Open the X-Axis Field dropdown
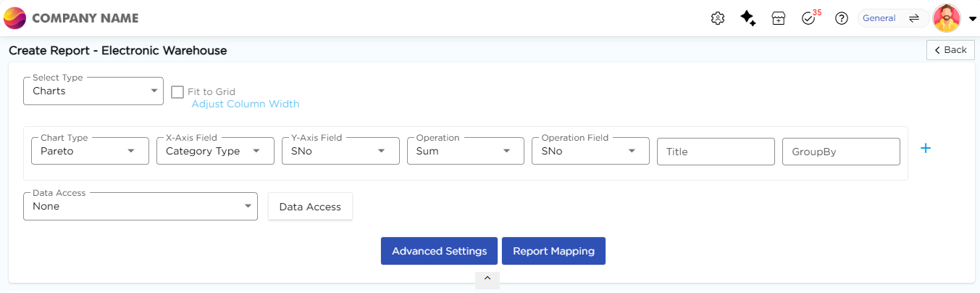This screenshot has width=980, height=293. pyautogui.click(x=215, y=152)
